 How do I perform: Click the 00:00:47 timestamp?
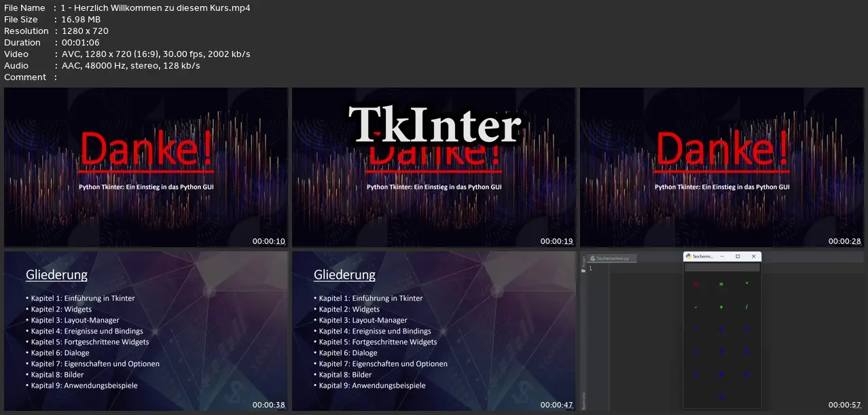557,405
